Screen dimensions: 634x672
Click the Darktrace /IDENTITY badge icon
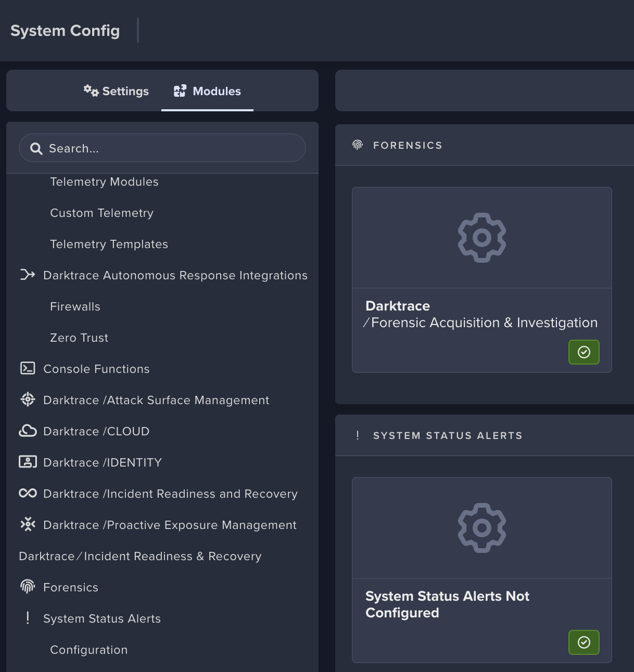coord(28,462)
